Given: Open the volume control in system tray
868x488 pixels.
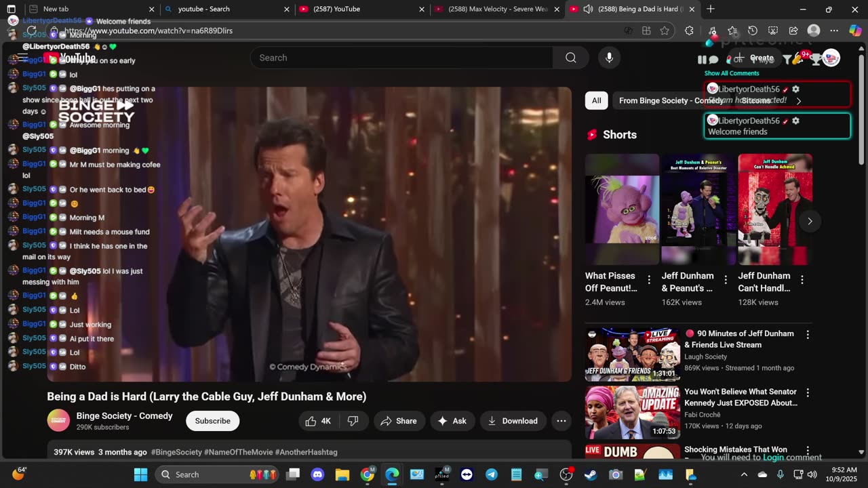Looking at the screenshot, I should [x=812, y=474].
